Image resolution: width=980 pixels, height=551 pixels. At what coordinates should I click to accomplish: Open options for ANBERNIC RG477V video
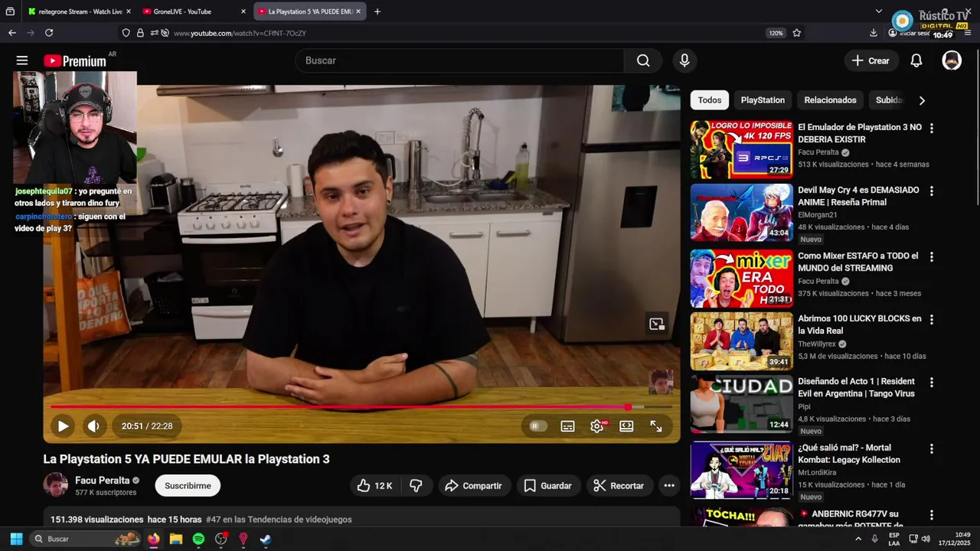pyautogui.click(x=932, y=515)
